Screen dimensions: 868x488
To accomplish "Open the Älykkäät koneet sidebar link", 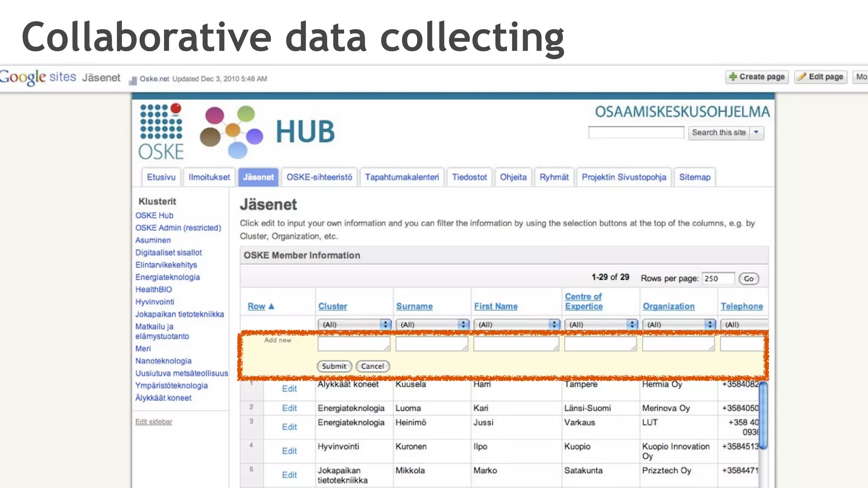I will pos(163,397).
